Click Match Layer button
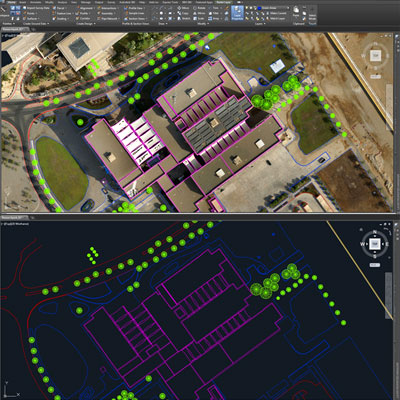Viewport: 400px width, 400px height. (277, 19)
